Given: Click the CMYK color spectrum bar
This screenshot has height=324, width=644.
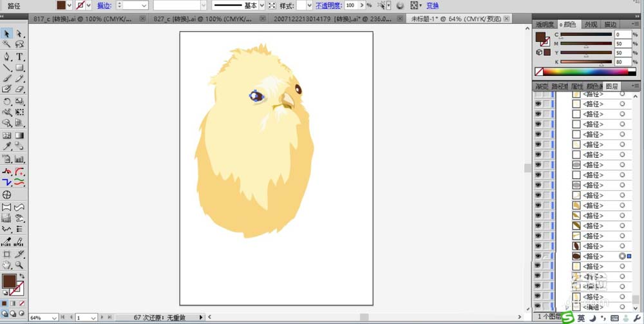Looking at the screenshot, I should point(585,72).
